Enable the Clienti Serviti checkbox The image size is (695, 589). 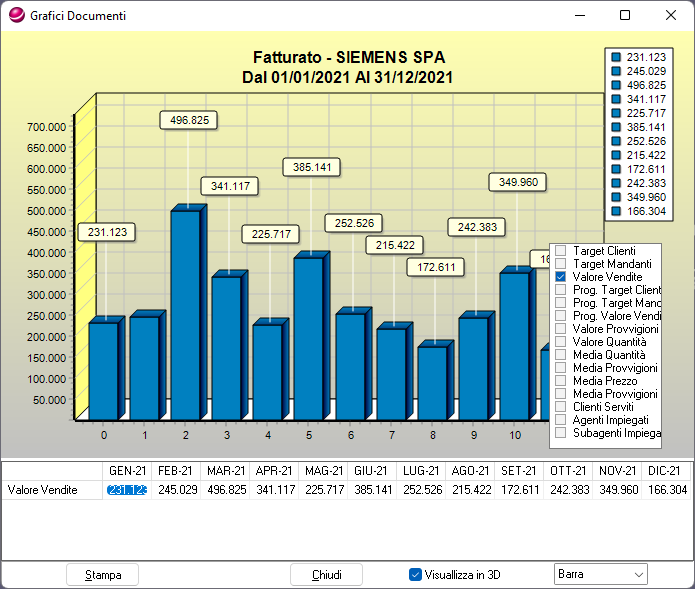point(561,407)
